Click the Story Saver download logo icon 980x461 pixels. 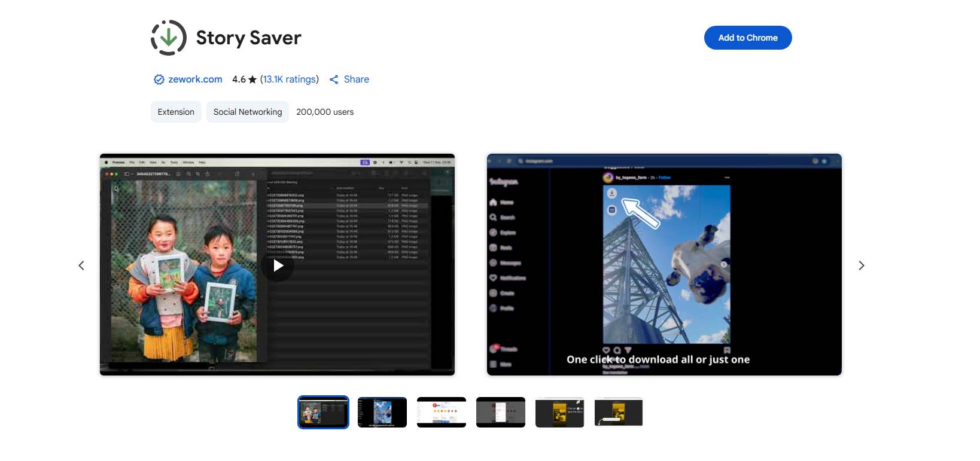(x=169, y=38)
